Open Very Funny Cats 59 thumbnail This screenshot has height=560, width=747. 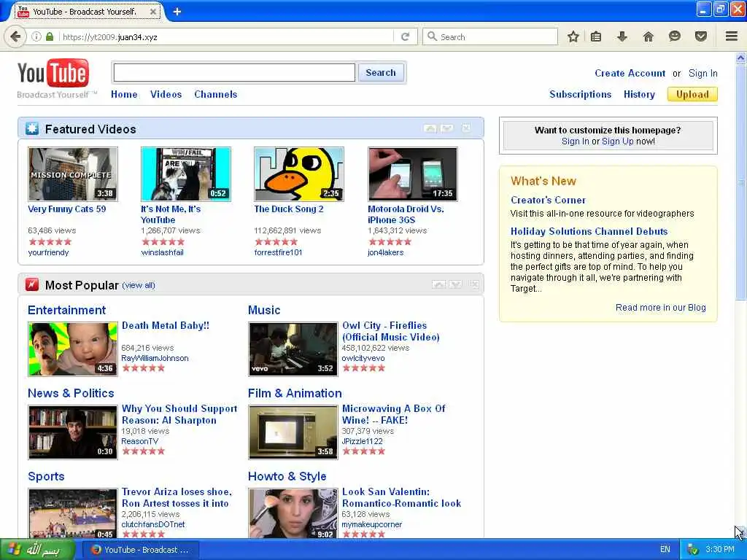[x=72, y=174]
